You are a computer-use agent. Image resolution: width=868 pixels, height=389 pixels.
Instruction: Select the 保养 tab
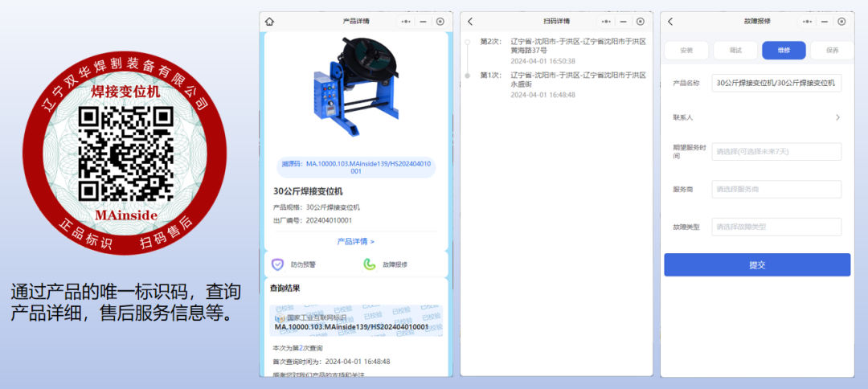click(832, 51)
